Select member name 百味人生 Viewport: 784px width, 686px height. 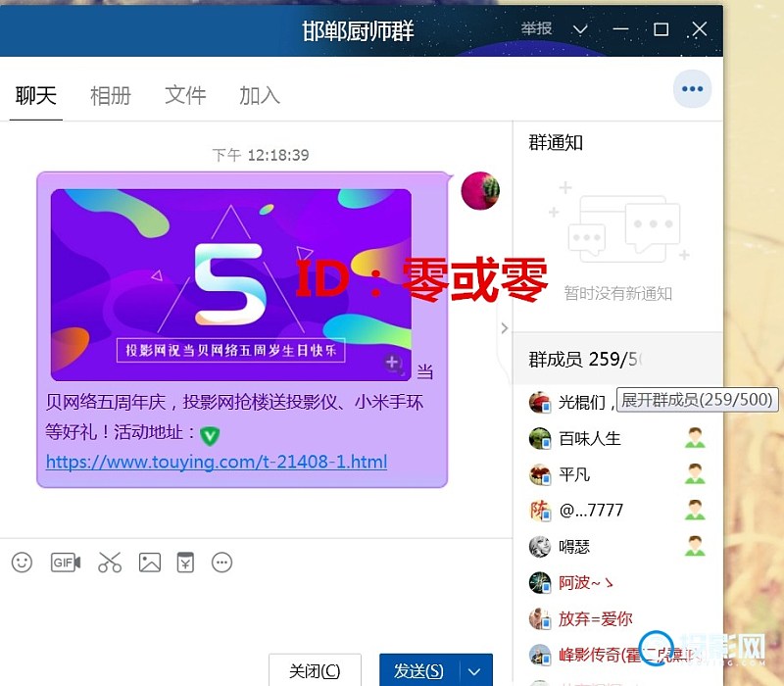pos(590,438)
